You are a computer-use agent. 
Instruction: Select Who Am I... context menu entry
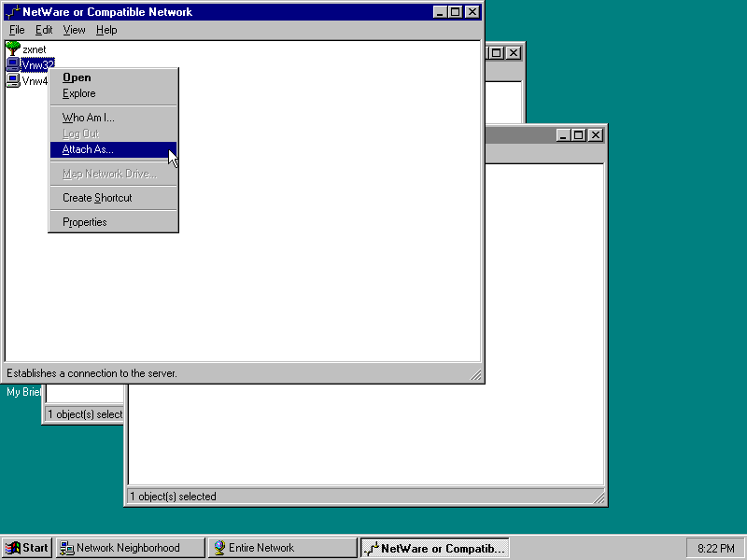coord(113,118)
